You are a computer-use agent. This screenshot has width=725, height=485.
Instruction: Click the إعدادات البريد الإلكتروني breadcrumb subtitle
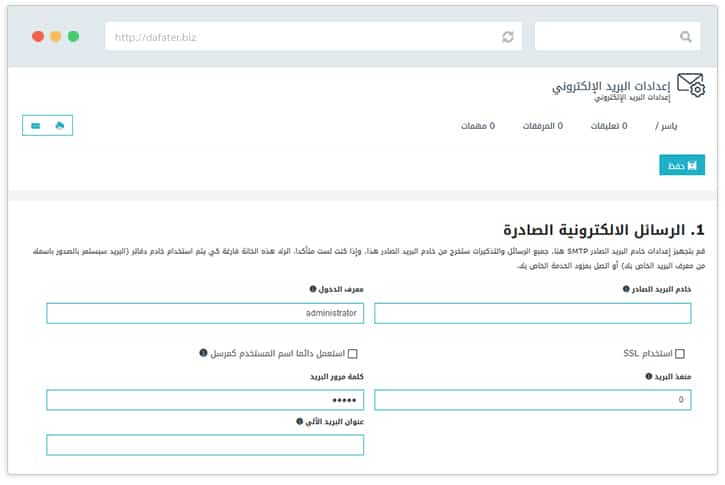click(632, 98)
